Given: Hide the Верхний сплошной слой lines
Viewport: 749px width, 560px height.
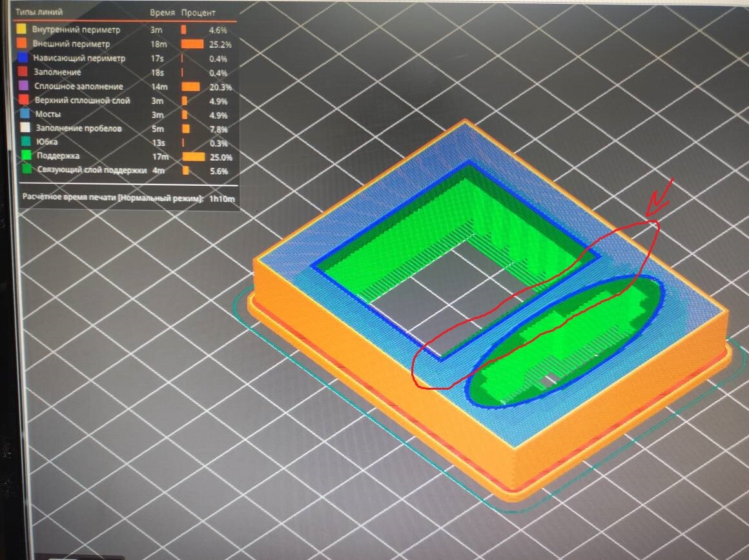Looking at the screenshot, I should click(x=82, y=100).
